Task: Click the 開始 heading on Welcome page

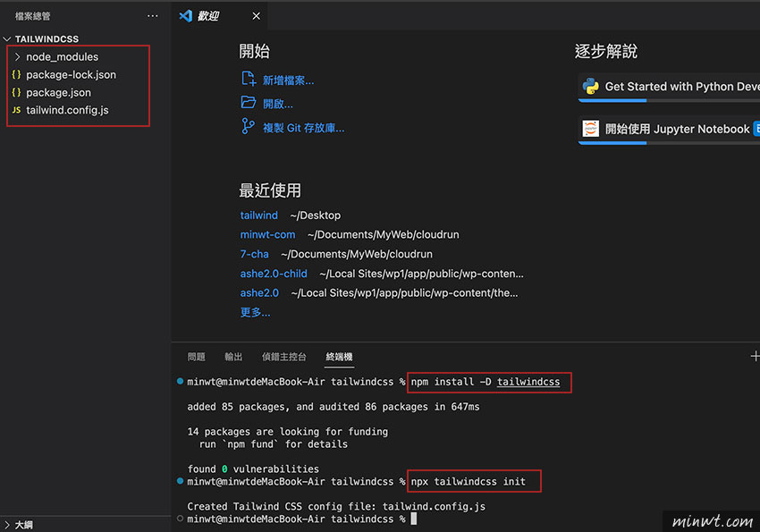Action: click(x=254, y=51)
